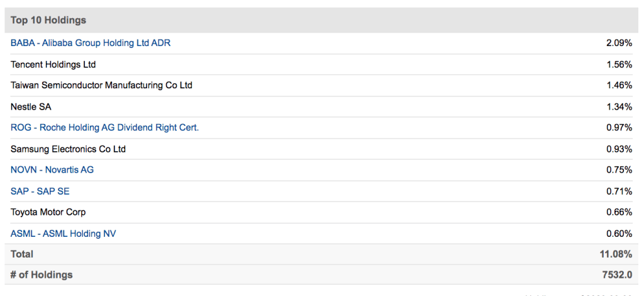Select the Toyota Motor Corp row
The image size is (644, 296).
(x=48, y=212)
